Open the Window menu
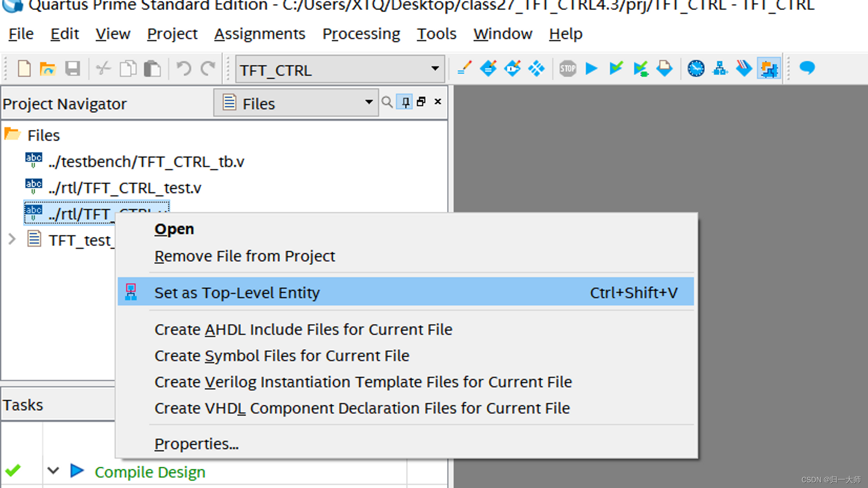 503,34
